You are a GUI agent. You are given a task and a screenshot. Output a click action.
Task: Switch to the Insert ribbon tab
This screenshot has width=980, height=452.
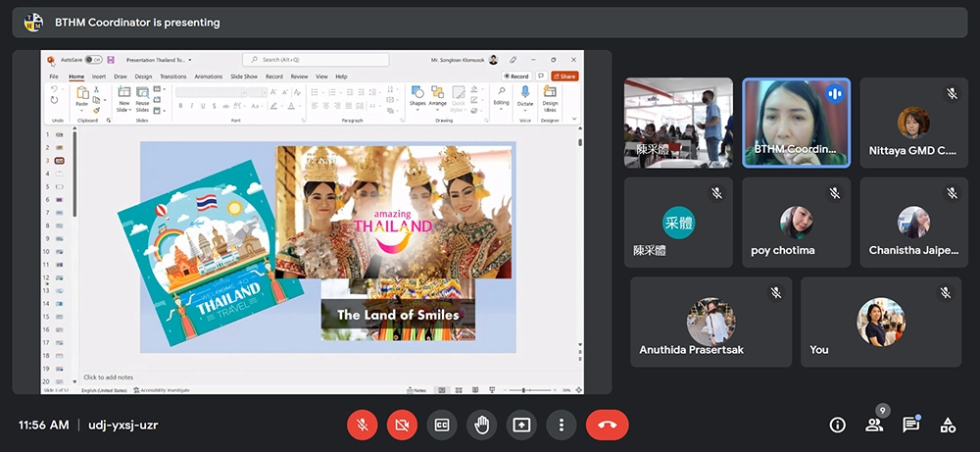(x=99, y=76)
